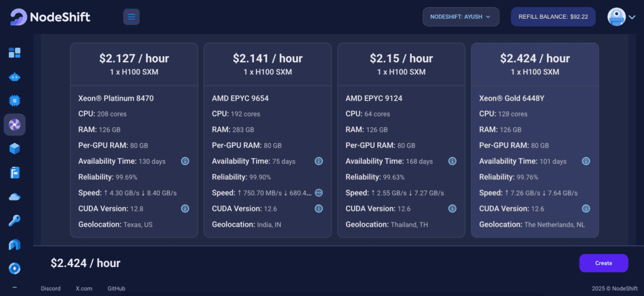Click The Netherlands, NL geolocation text
The image size is (644, 296).
point(555,225)
